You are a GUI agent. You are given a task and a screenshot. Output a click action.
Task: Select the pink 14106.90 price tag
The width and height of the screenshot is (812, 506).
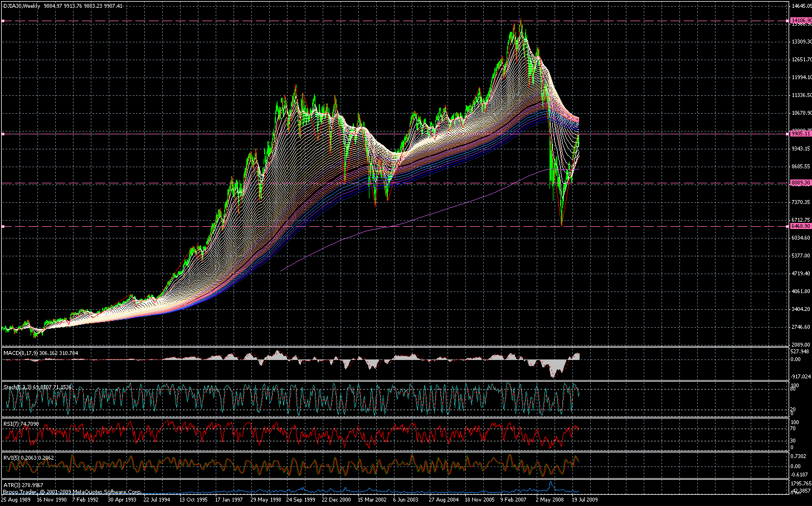pos(801,21)
